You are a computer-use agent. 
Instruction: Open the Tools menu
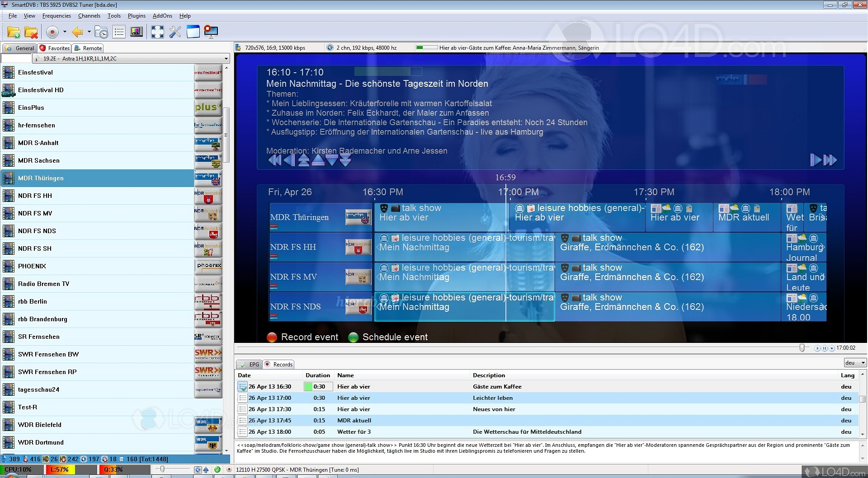[114, 15]
